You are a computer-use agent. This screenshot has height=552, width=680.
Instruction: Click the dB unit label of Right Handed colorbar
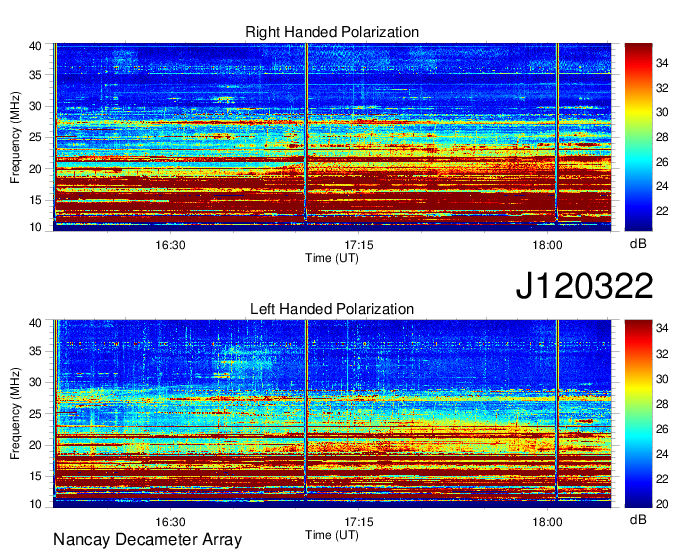(x=638, y=243)
